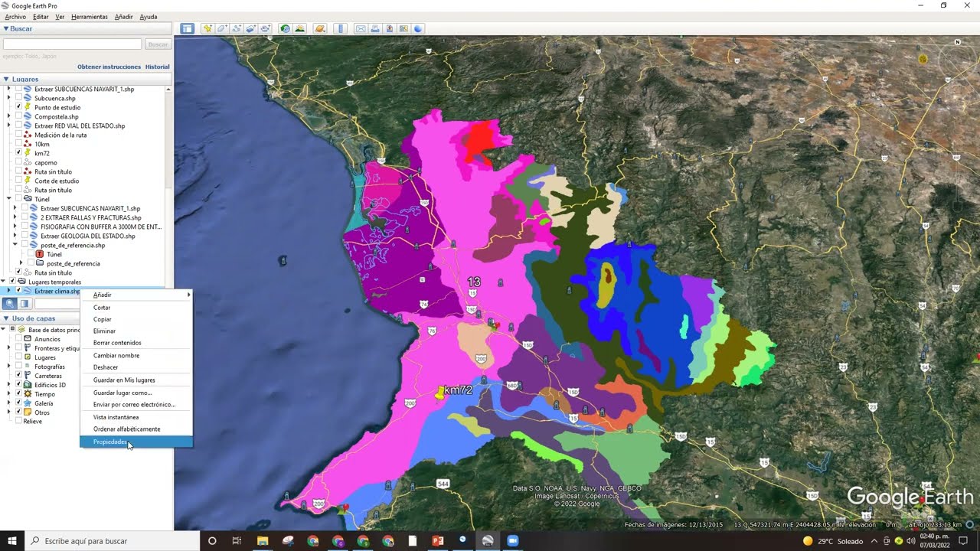This screenshot has width=980, height=551.
Task: Click into the Buscar search input field
Action: point(72,44)
